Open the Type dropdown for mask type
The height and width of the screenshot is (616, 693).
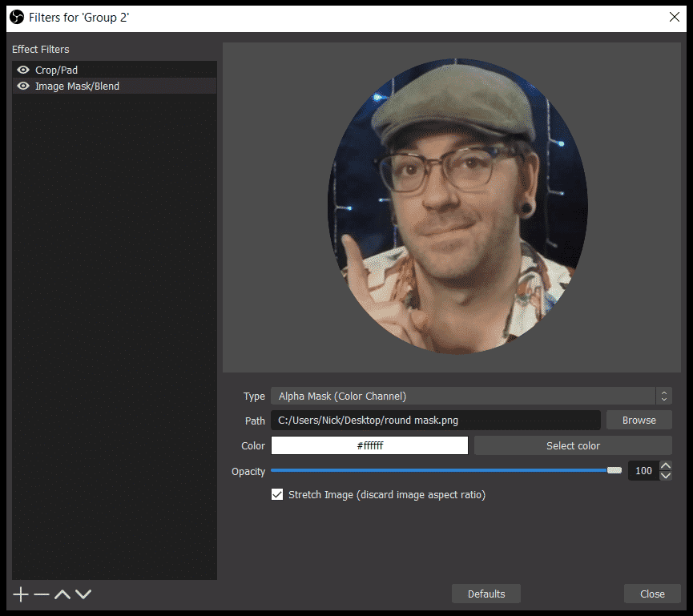coord(471,396)
